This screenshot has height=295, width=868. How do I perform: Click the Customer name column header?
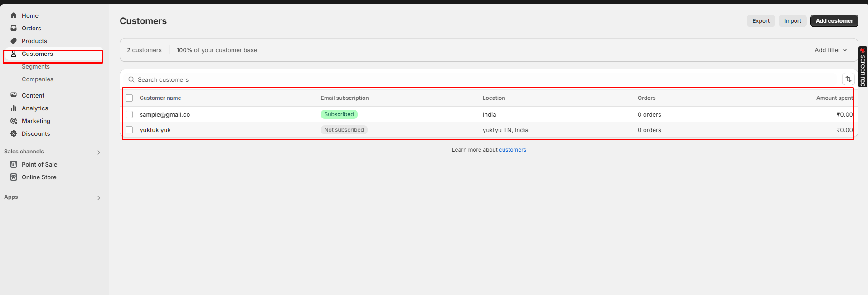click(160, 98)
